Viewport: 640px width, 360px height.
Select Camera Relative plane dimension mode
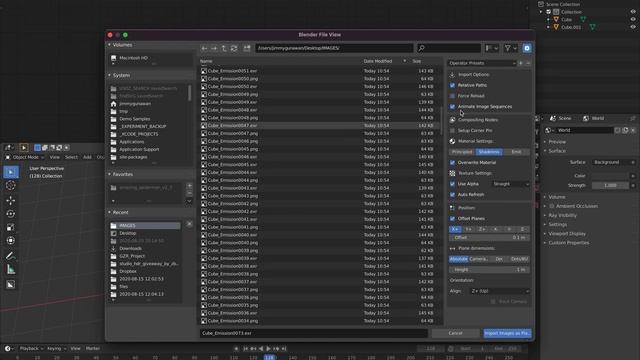pyautogui.click(x=478, y=259)
